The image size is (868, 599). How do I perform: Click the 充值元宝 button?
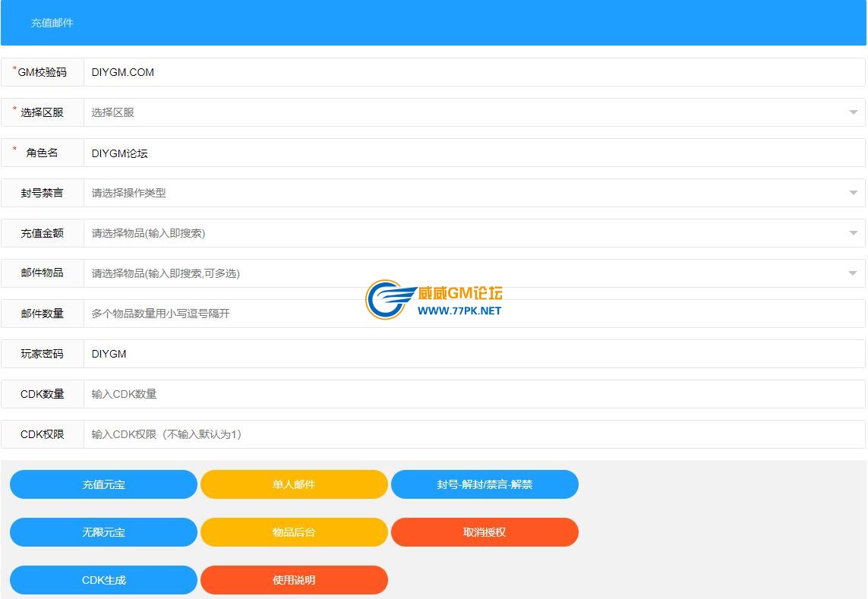pos(103,484)
